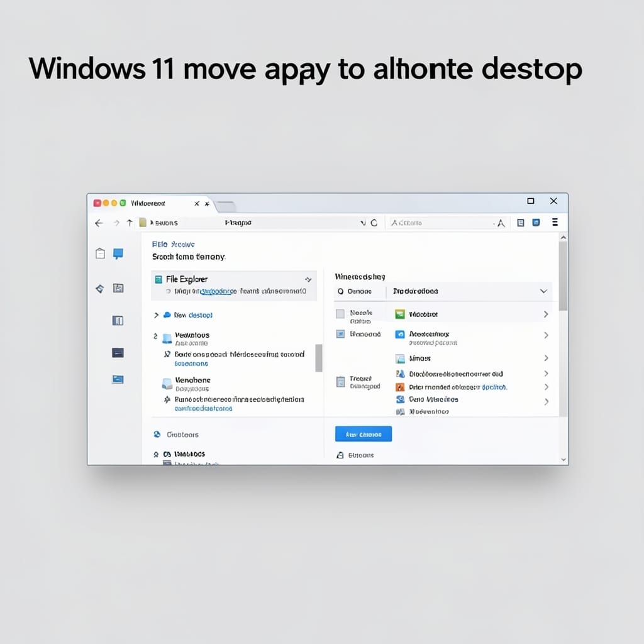
Task: Open the 'File Rcoive' link
Action: pos(173,245)
